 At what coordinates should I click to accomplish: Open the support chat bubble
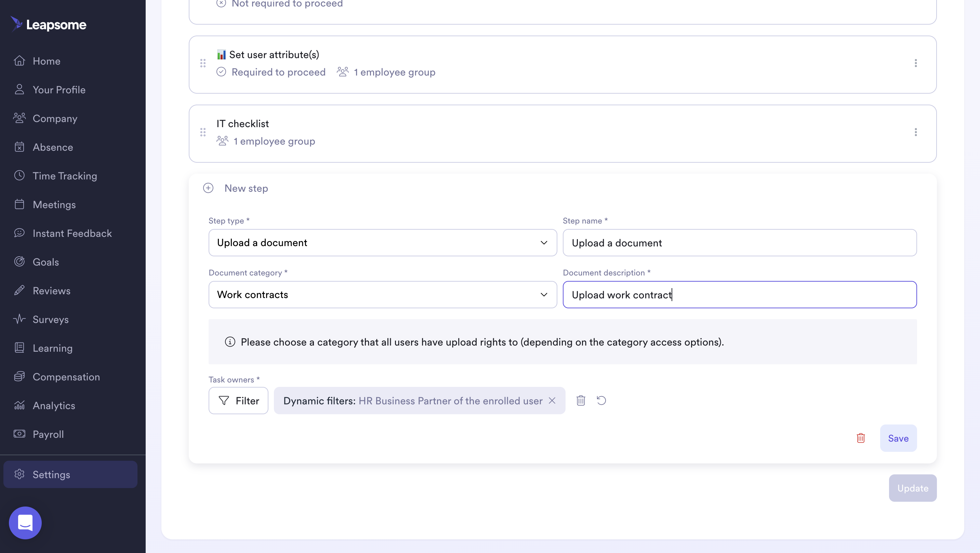coord(25,523)
